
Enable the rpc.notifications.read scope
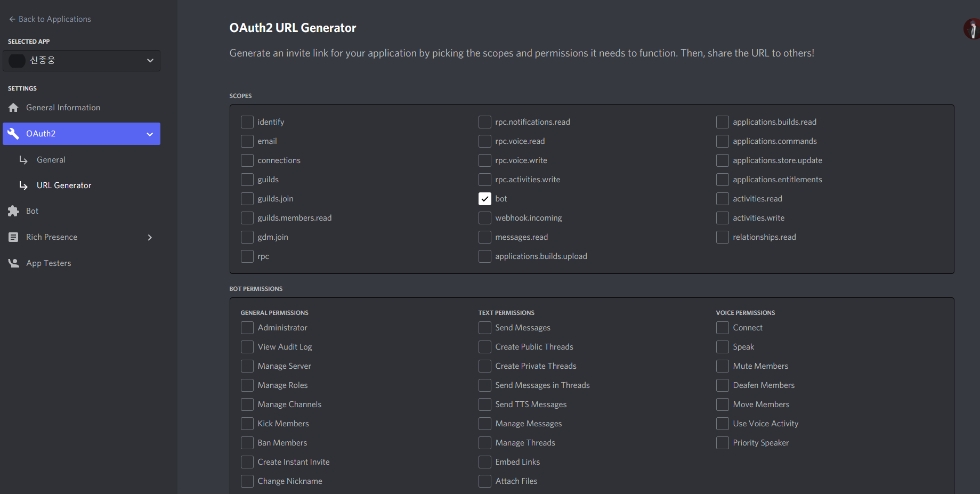tap(485, 122)
